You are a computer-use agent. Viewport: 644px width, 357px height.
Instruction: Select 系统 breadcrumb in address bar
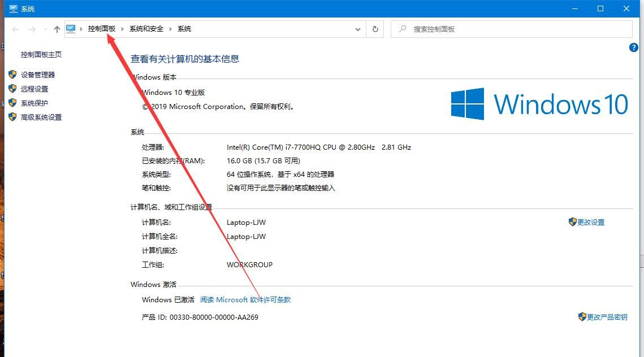(x=184, y=29)
